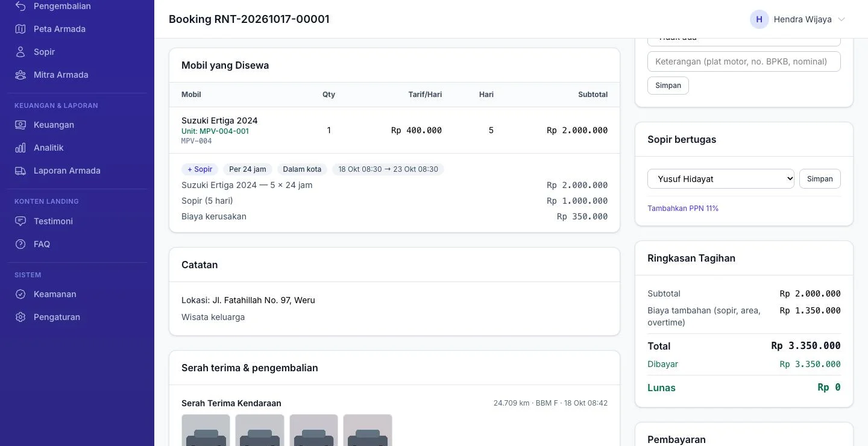This screenshot has width=868, height=446.
Task: Click Simpan below Keterangan field
Action: point(668,86)
